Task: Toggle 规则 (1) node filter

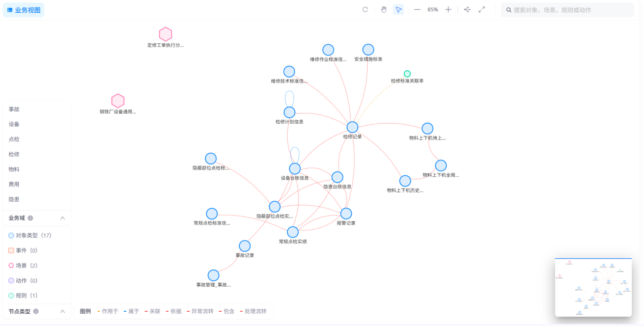Action: (23, 295)
